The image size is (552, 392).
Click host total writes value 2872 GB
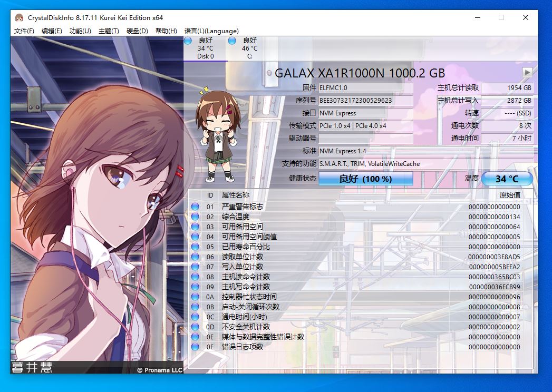coord(507,101)
